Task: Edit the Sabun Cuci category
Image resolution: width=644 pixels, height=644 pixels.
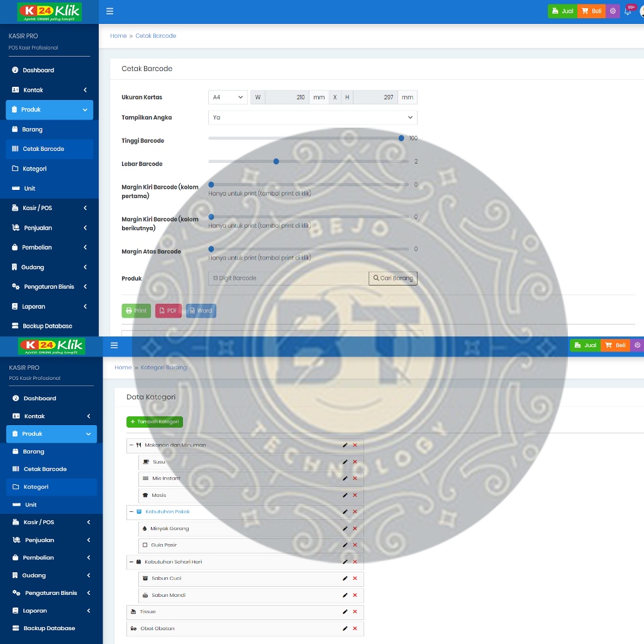Action: click(x=345, y=579)
